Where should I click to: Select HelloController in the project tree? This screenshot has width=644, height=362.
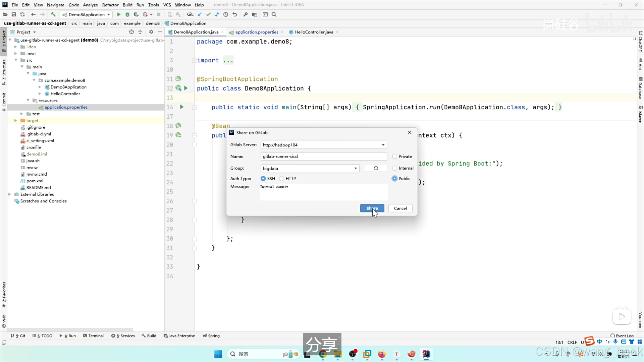tap(65, 94)
